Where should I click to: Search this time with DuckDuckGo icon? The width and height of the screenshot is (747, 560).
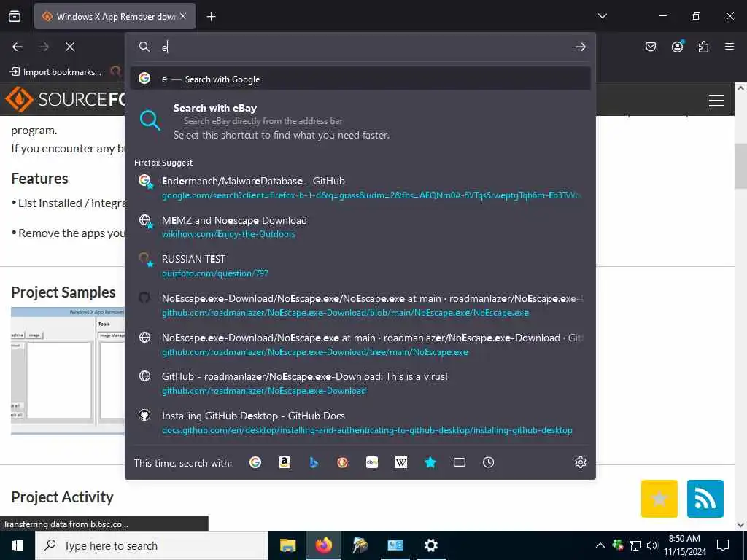343,462
